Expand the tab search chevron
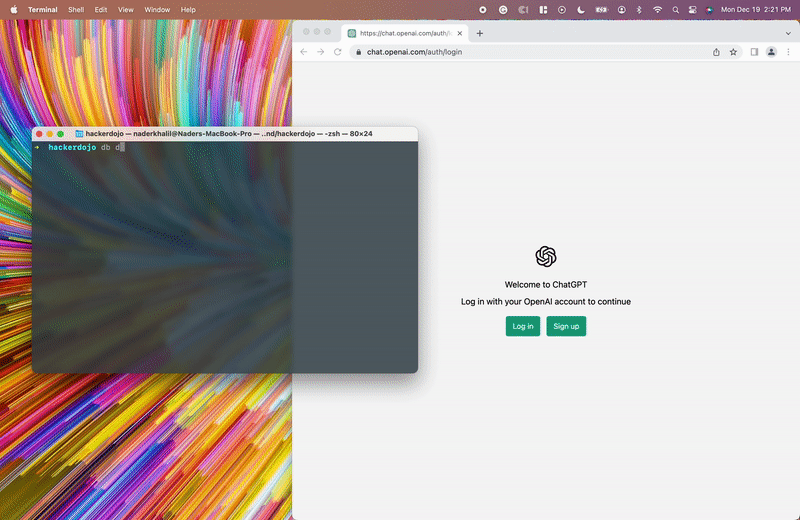800x520 pixels. [x=787, y=33]
